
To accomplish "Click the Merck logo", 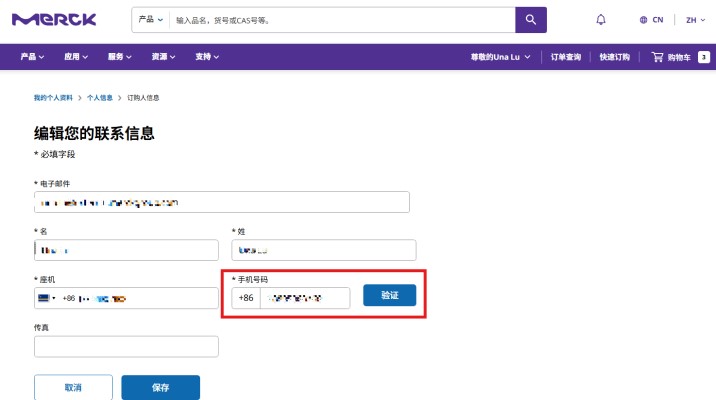I will pos(56,19).
